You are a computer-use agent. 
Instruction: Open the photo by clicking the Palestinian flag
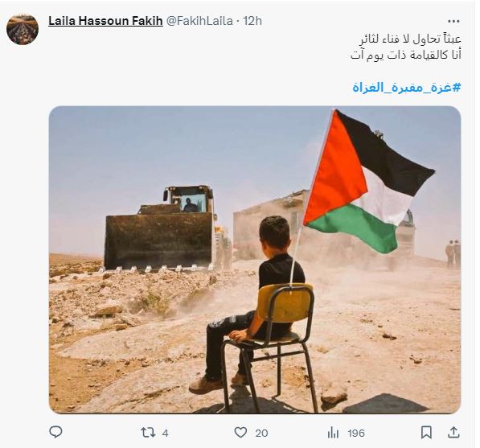[x=369, y=182]
